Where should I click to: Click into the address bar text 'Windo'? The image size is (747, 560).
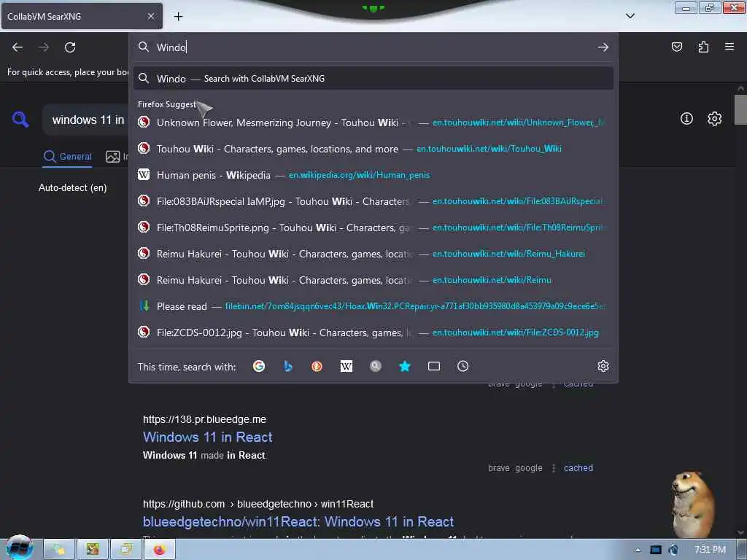pyautogui.click(x=172, y=47)
